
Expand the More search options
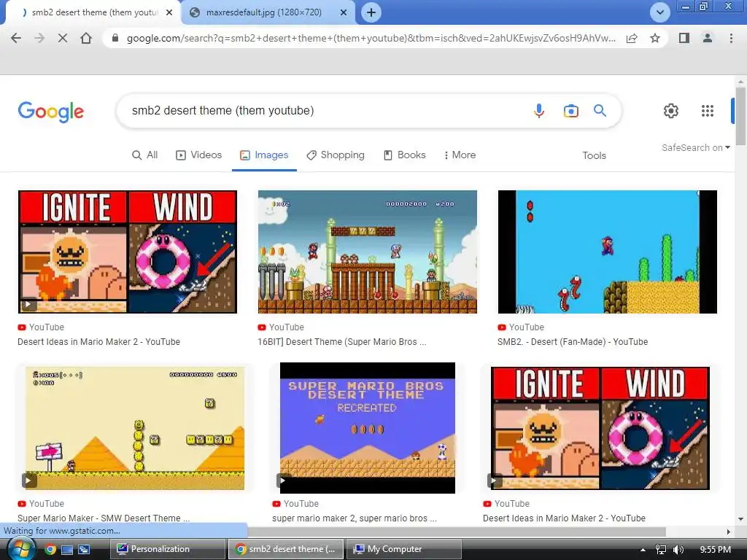(x=460, y=155)
